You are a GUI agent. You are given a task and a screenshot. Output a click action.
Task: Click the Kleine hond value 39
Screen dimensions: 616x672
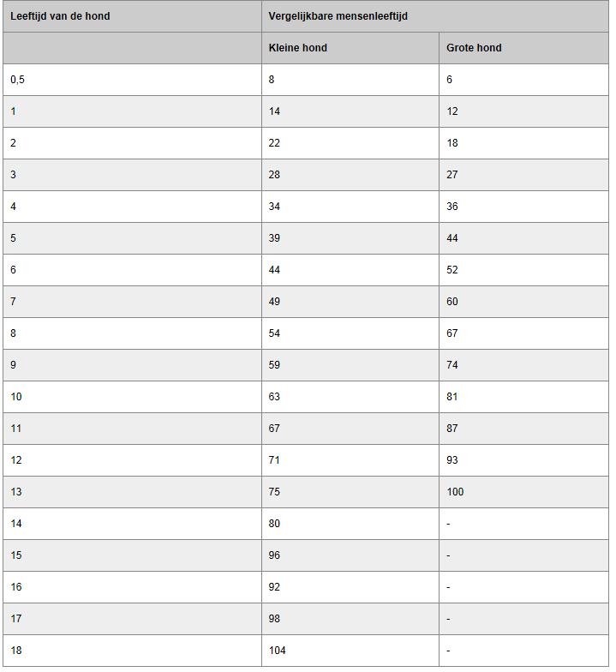(274, 238)
